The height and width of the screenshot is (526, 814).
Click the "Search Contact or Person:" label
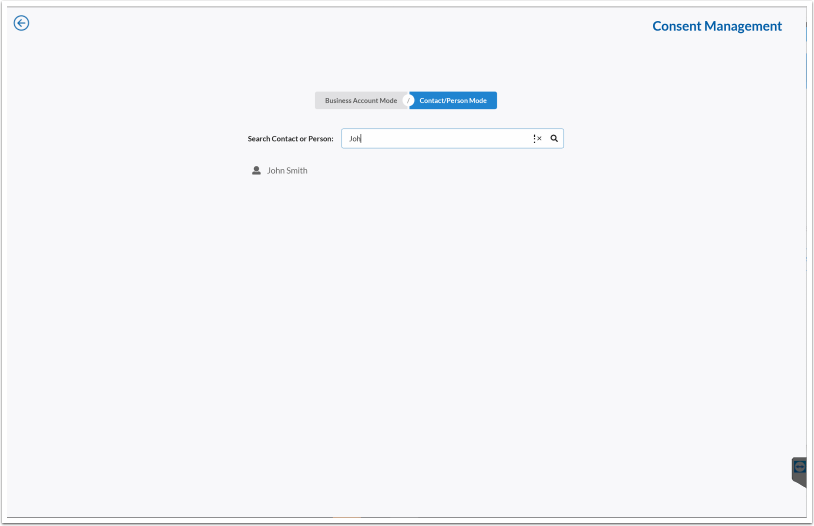click(x=290, y=139)
